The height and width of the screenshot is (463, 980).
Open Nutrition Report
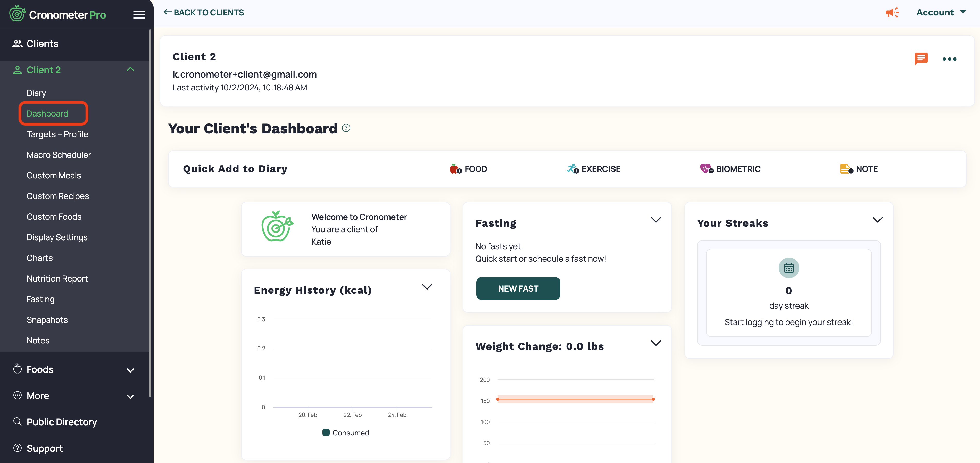(x=57, y=278)
